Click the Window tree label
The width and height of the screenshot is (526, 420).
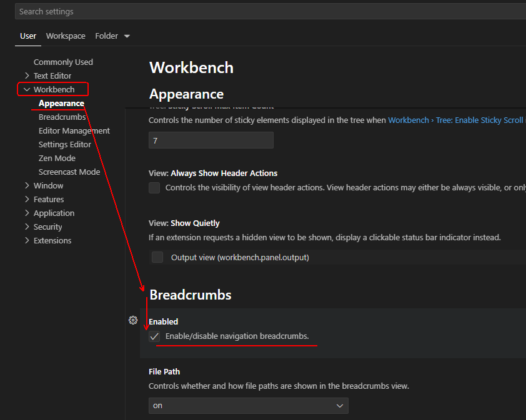pyautogui.click(x=48, y=185)
